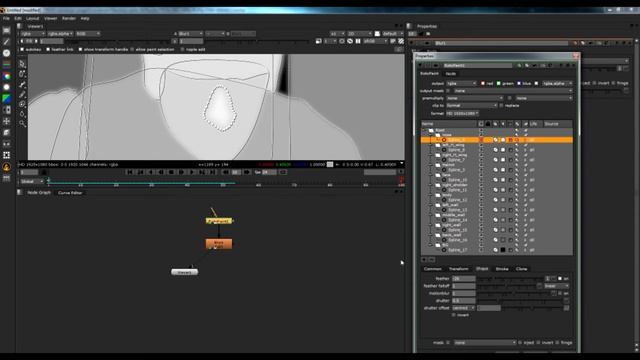Click the pause icon in viewer toolbar

tap(358, 41)
